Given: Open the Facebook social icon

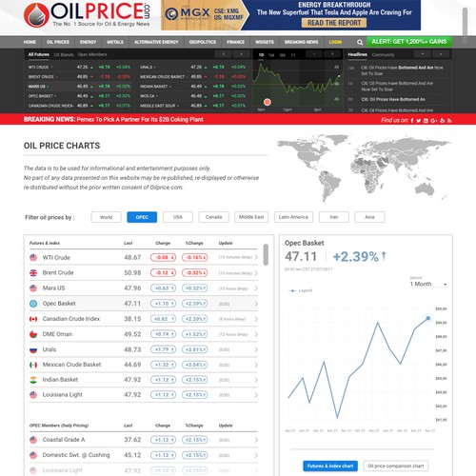Looking at the screenshot, I should pyautogui.click(x=412, y=121).
